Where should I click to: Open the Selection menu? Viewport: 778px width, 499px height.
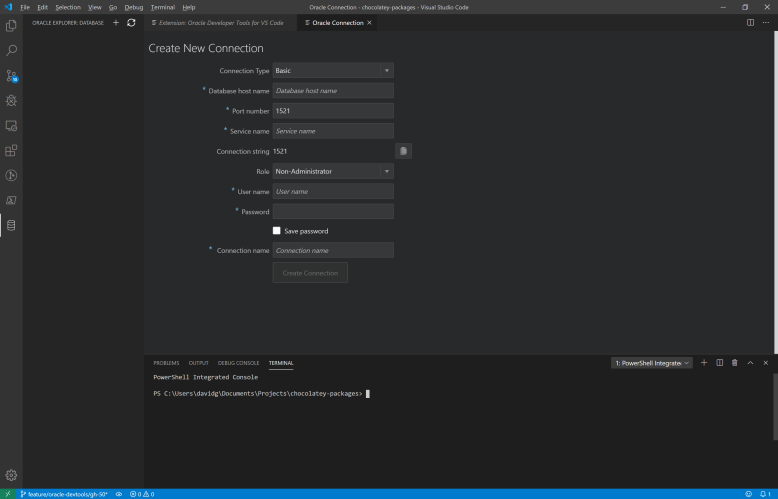68,7
